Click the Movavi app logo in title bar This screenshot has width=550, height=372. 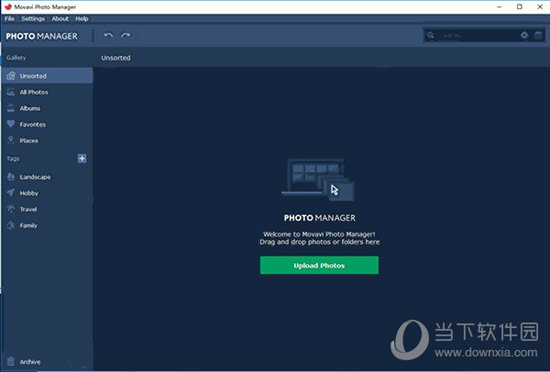tap(8, 7)
